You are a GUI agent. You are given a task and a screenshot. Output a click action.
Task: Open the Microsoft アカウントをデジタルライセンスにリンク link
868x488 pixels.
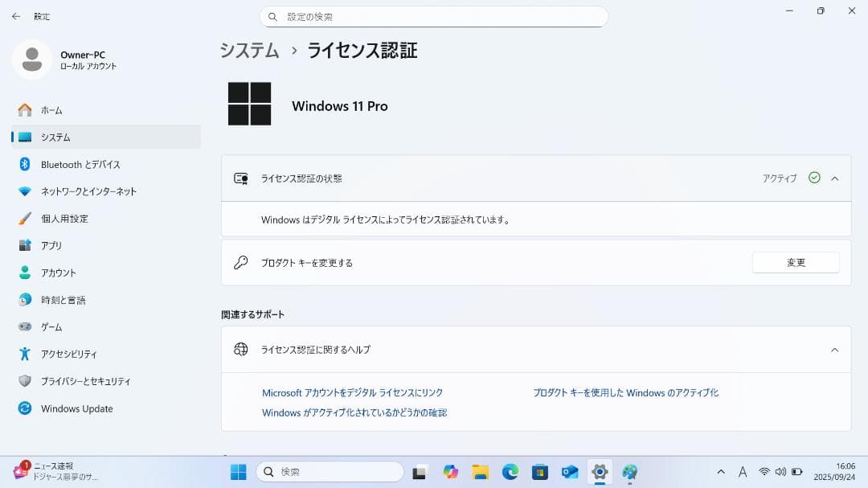pyautogui.click(x=351, y=392)
